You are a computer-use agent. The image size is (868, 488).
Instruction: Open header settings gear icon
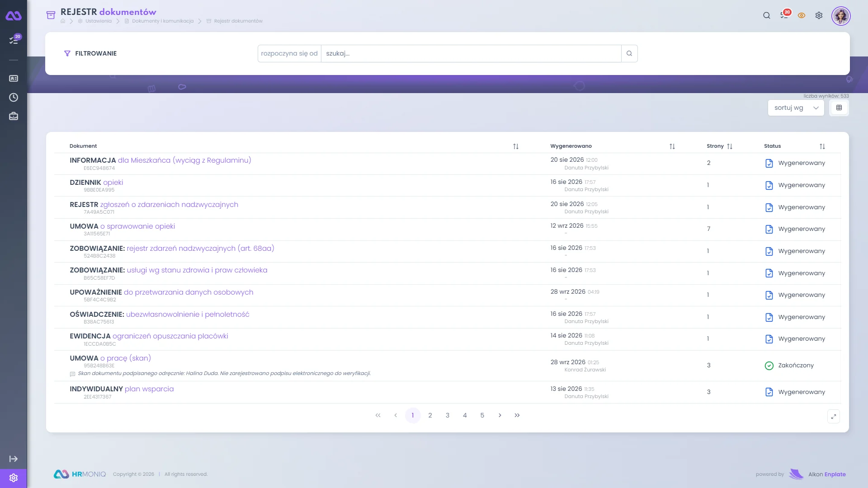pos(819,15)
